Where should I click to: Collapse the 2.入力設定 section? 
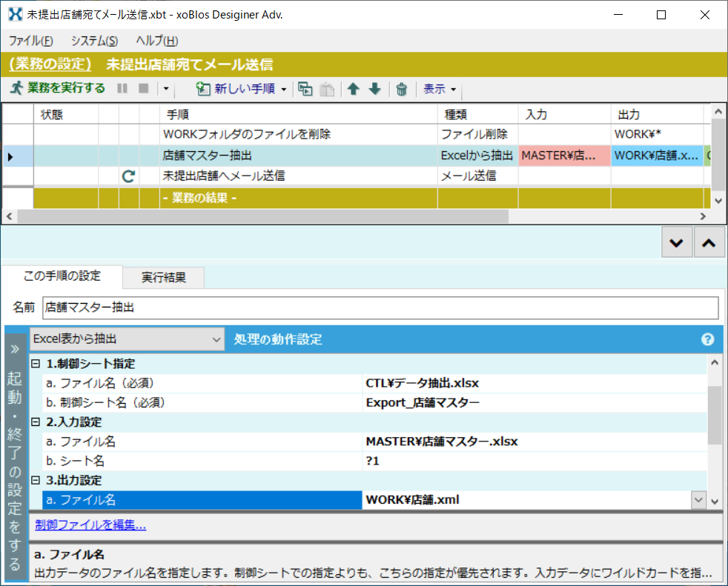(36, 422)
